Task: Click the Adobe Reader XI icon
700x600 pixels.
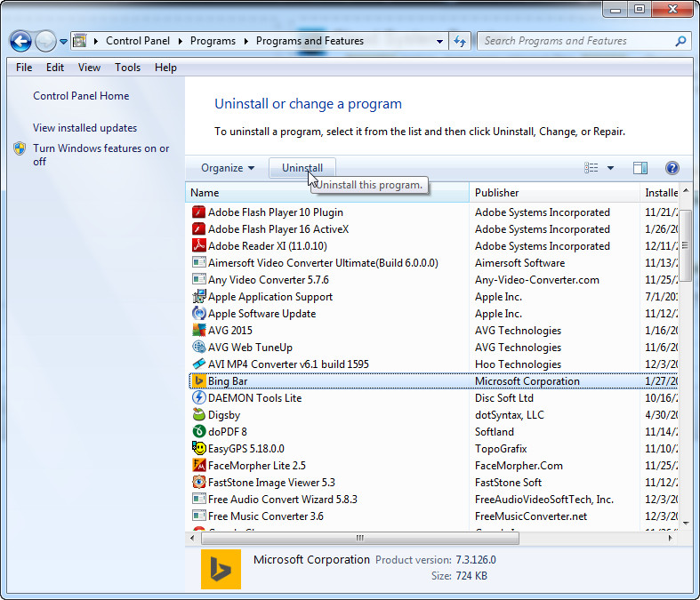Action: (198, 246)
